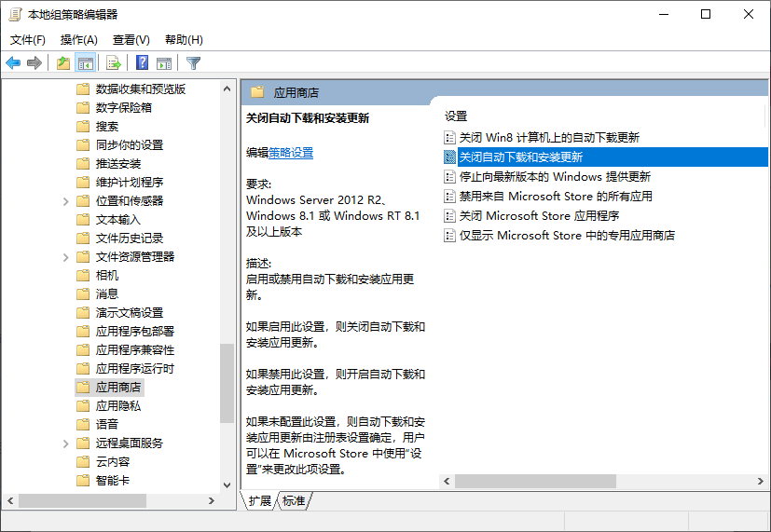Open Help via the question mark icon

coord(142,62)
